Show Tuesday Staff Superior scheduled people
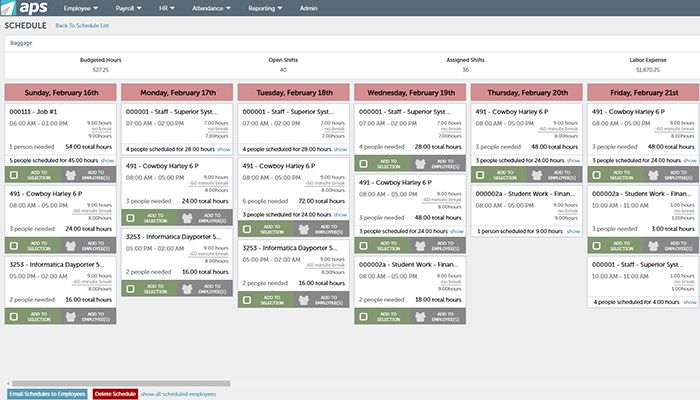The height and width of the screenshot is (400, 700). click(340, 149)
